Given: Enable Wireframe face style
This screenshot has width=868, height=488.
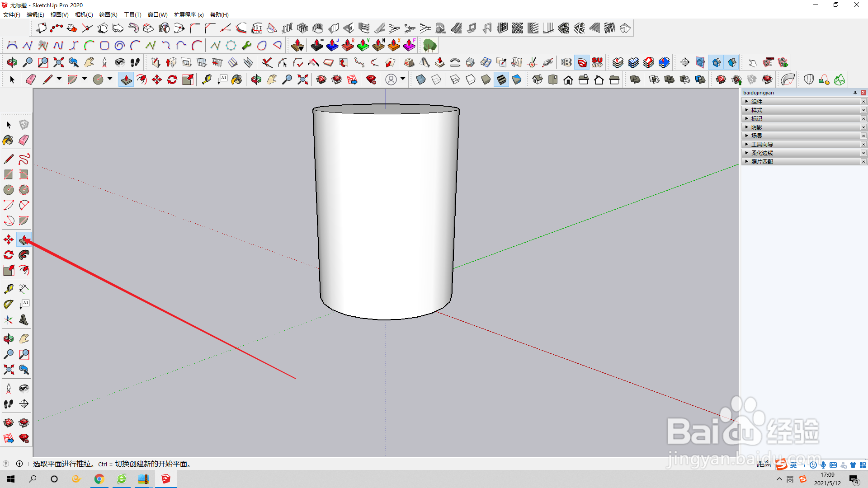Looking at the screenshot, I should click(455, 80).
